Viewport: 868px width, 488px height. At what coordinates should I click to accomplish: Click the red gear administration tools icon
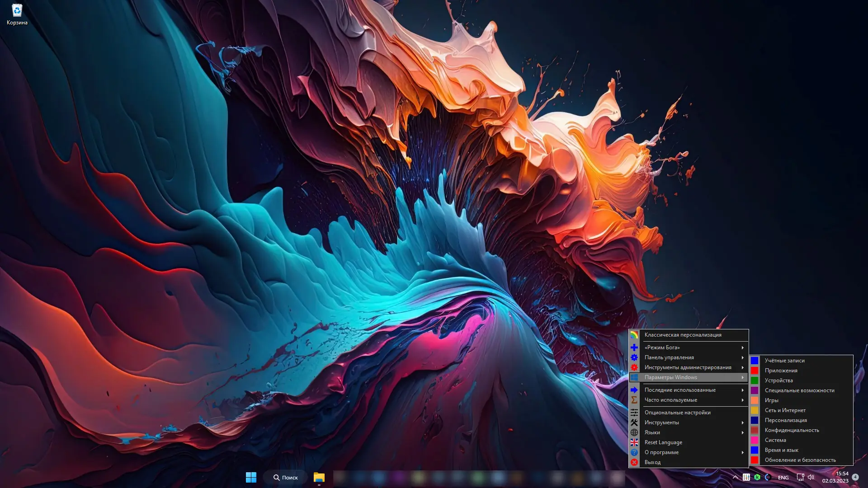point(634,367)
